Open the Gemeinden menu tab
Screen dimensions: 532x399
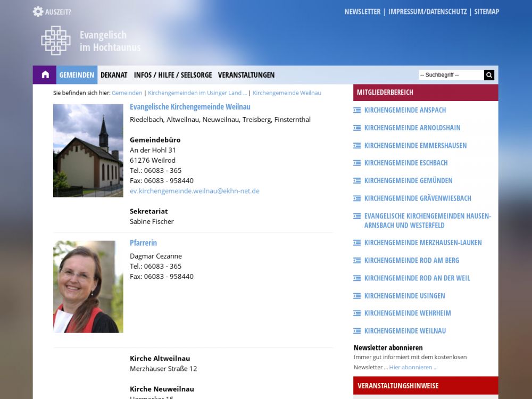tap(77, 75)
